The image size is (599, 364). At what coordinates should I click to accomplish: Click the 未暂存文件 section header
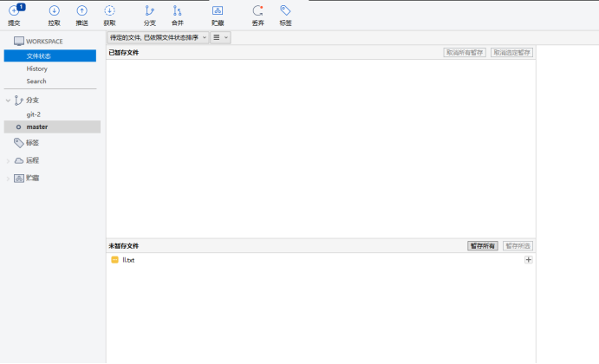[124, 245]
